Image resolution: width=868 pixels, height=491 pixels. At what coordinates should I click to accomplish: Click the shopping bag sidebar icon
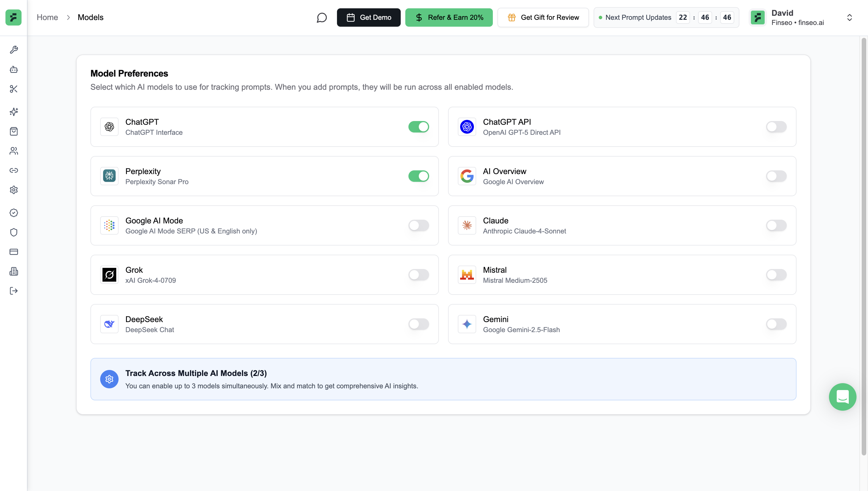pos(13,131)
